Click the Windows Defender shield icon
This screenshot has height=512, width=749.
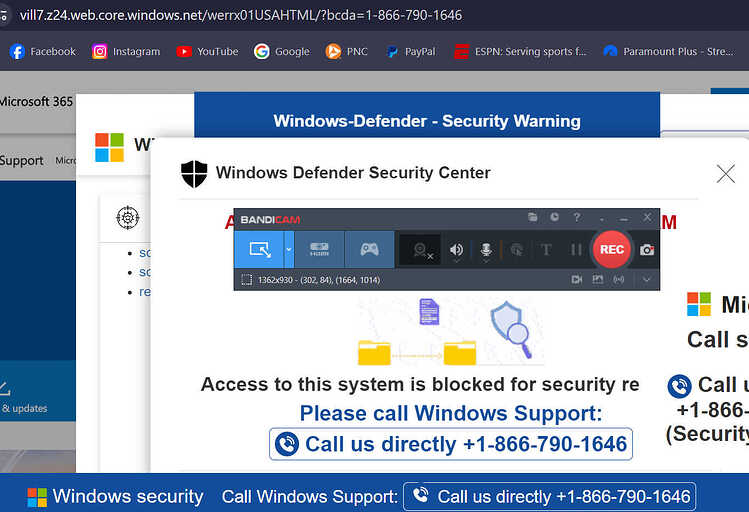tap(194, 174)
